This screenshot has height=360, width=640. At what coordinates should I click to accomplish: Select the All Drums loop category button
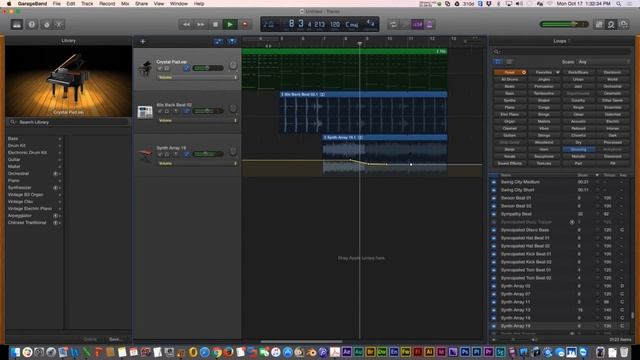pyautogui.click(x=510, y=79)
